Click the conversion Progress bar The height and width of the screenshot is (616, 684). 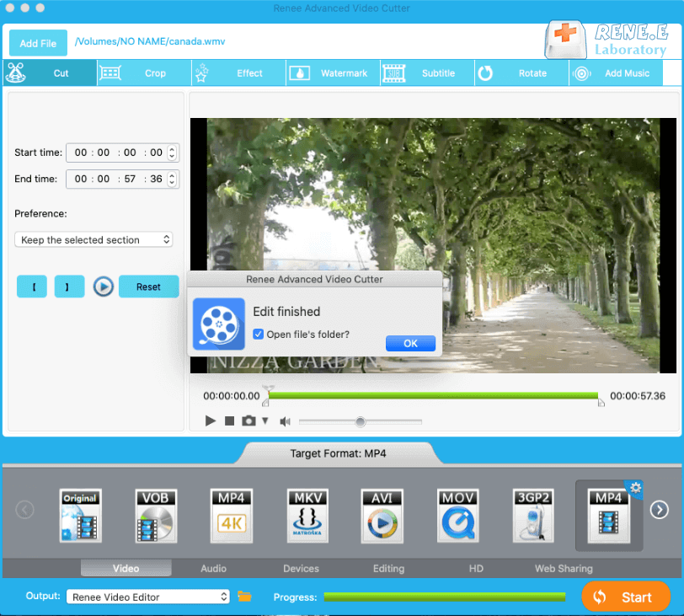click(445, 597)
